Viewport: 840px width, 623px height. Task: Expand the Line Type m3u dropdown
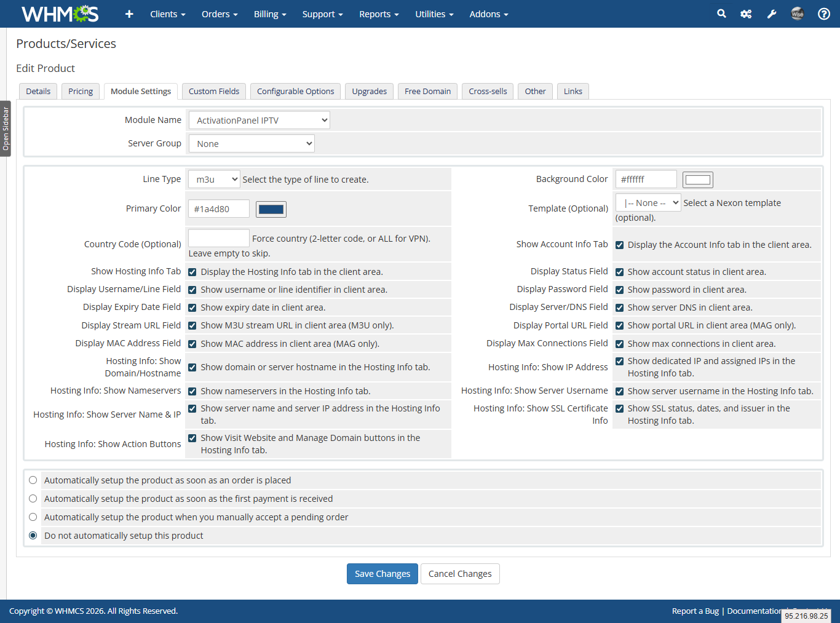214,180
